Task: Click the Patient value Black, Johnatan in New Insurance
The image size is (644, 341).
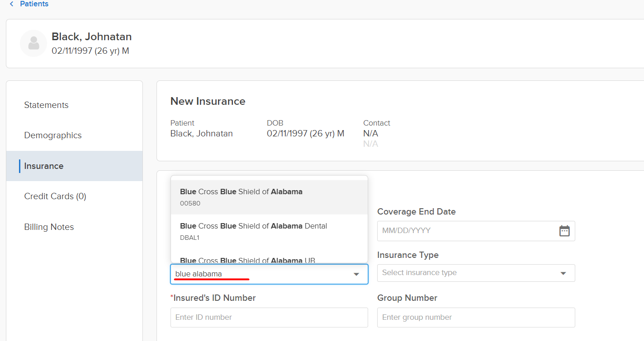Action: pos(201,134)
